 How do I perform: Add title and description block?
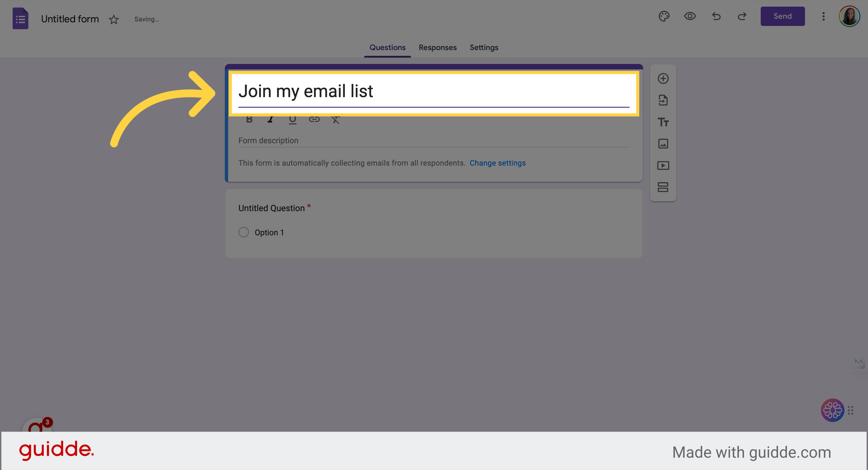coord(663,122)
